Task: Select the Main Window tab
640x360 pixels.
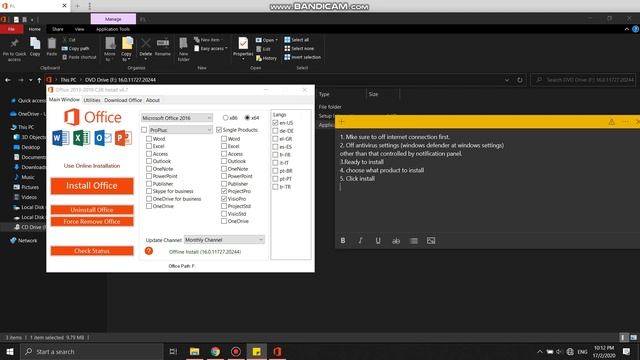Action: [64, 100]
